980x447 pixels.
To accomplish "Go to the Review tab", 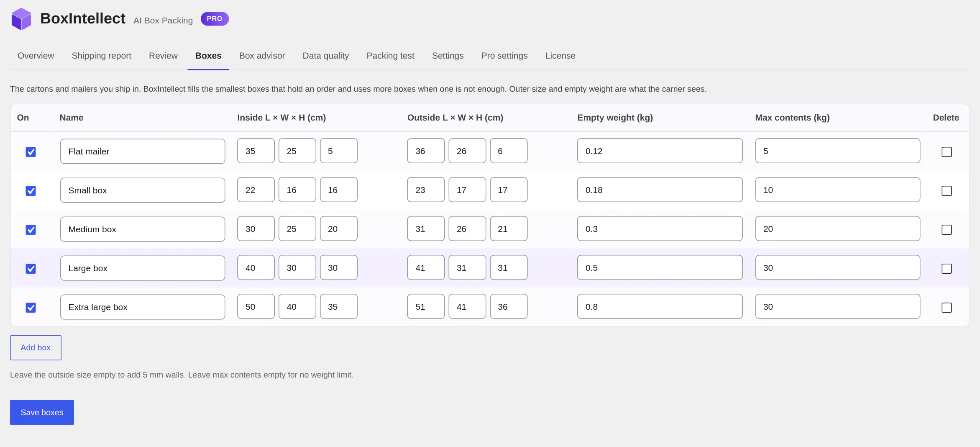I will pyautogui.click(x=163, y=56).
